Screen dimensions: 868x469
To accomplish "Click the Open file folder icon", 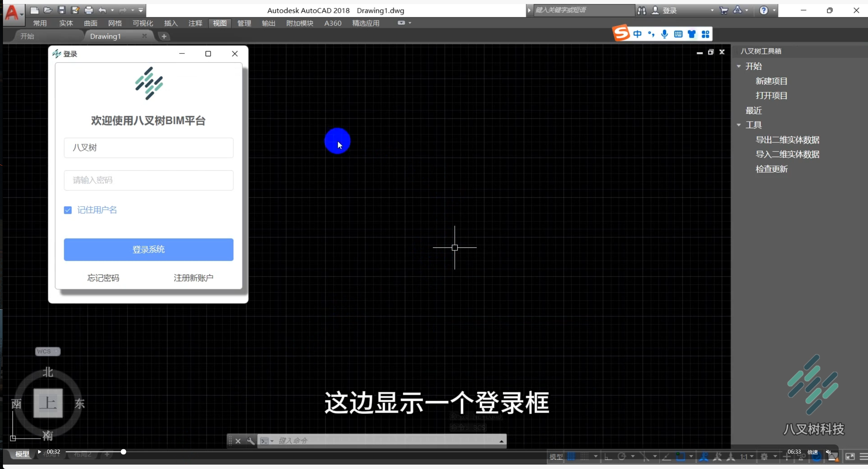I will pos(48,10).
